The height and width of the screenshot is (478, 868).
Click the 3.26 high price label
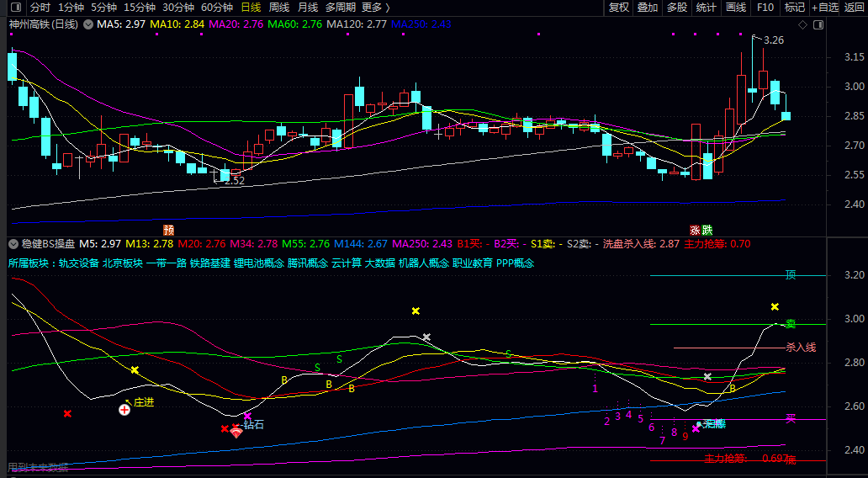[x=773, y=40]
